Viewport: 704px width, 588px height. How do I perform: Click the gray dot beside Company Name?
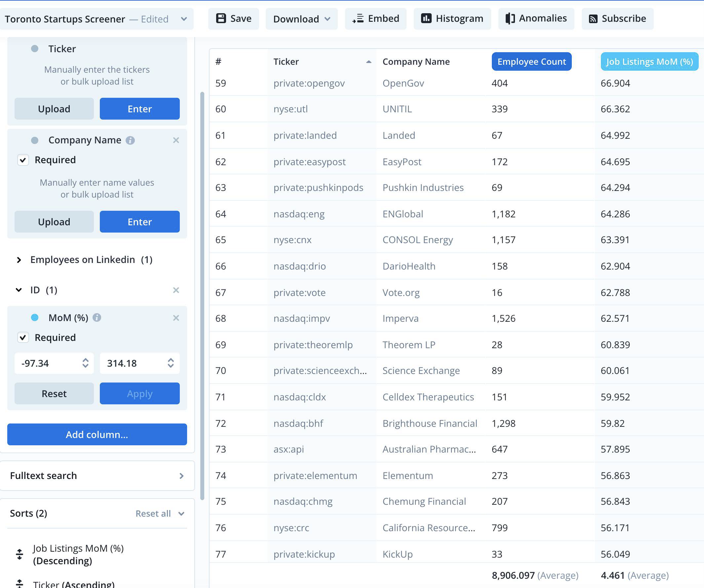[34, 140]
